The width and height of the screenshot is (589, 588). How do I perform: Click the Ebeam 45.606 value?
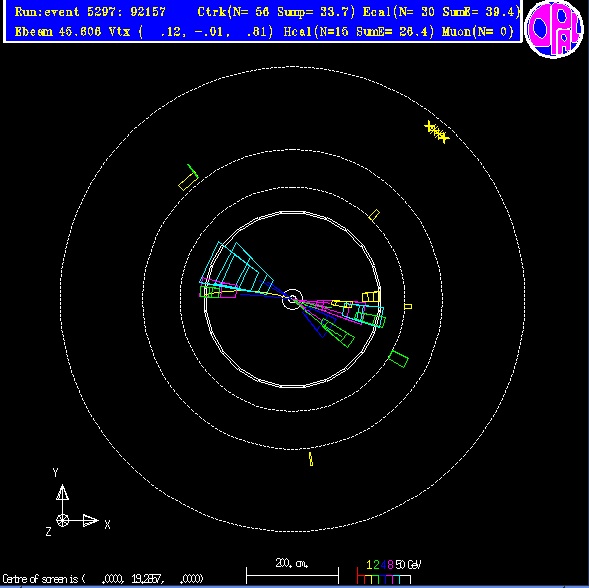pos(58,32)
